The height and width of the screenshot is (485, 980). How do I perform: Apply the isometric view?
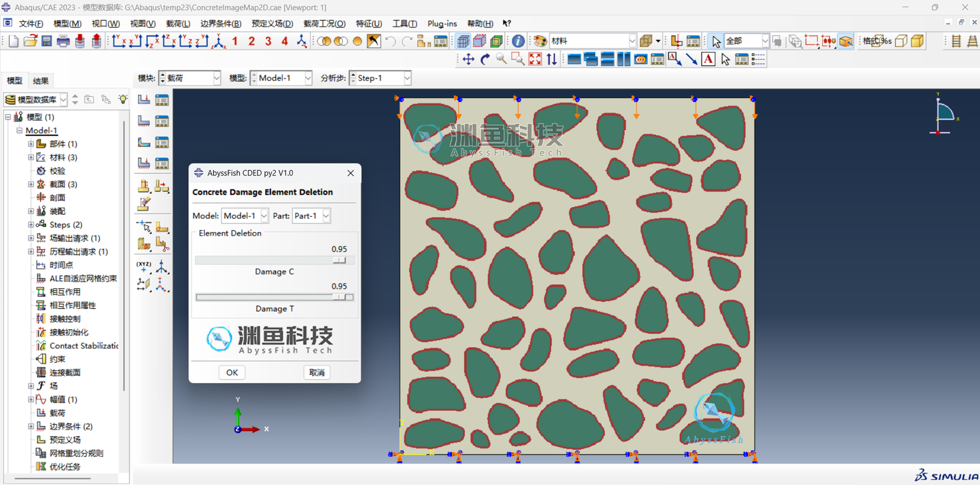pyautogui.click(x=219, y=41)
